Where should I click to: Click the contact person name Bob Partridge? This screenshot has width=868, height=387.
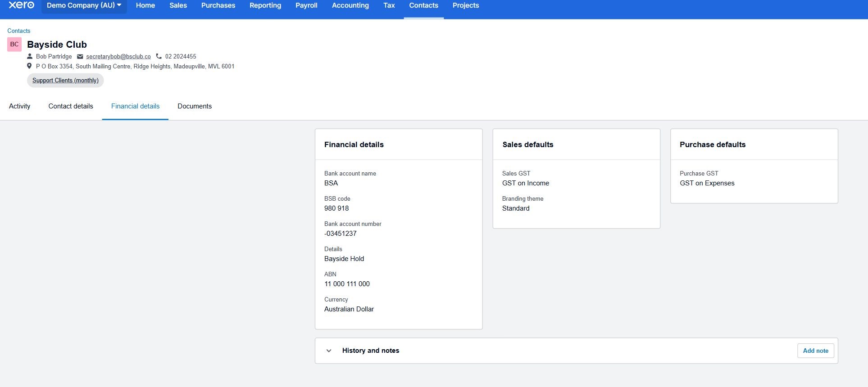coord(54,56)
